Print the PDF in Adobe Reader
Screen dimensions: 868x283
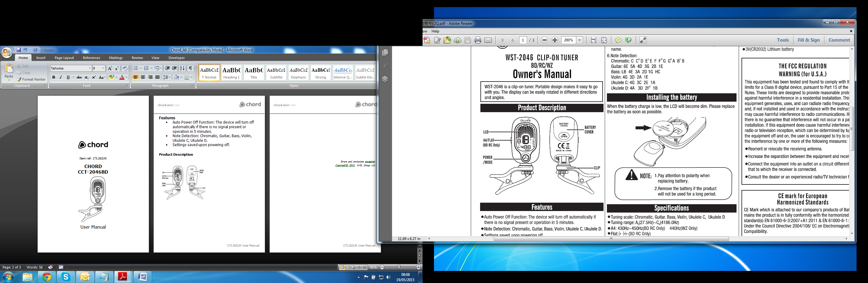point(478,40)
